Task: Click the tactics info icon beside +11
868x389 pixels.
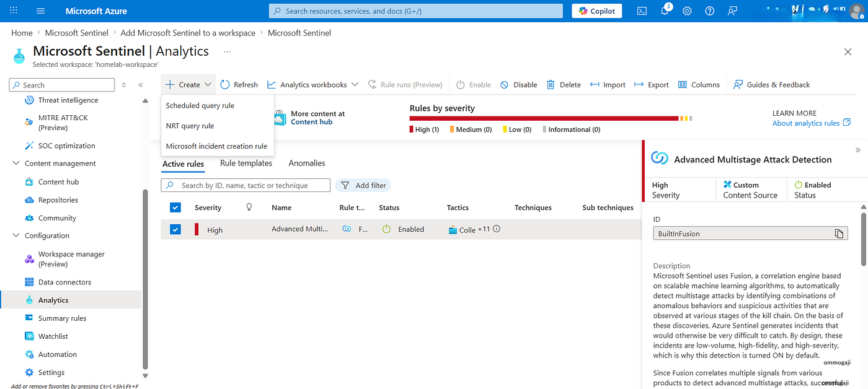Action: click(x=497, y=229)
